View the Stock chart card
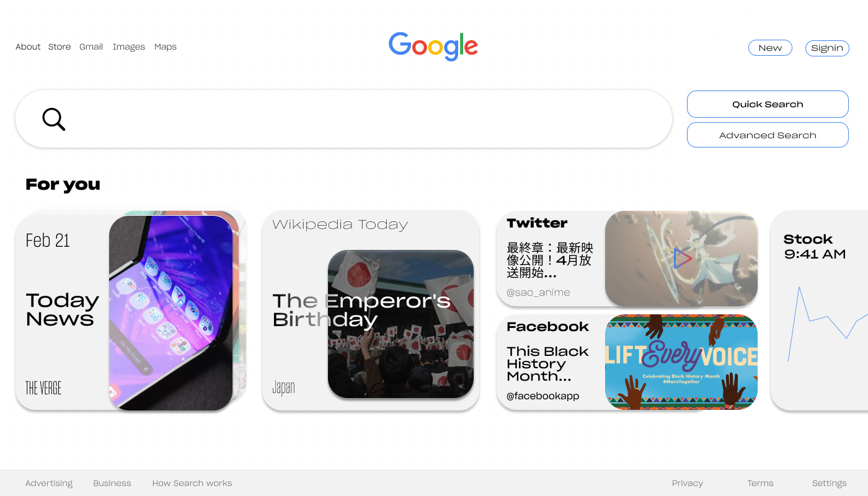868x496 pixels. click(x=819, y=310)
